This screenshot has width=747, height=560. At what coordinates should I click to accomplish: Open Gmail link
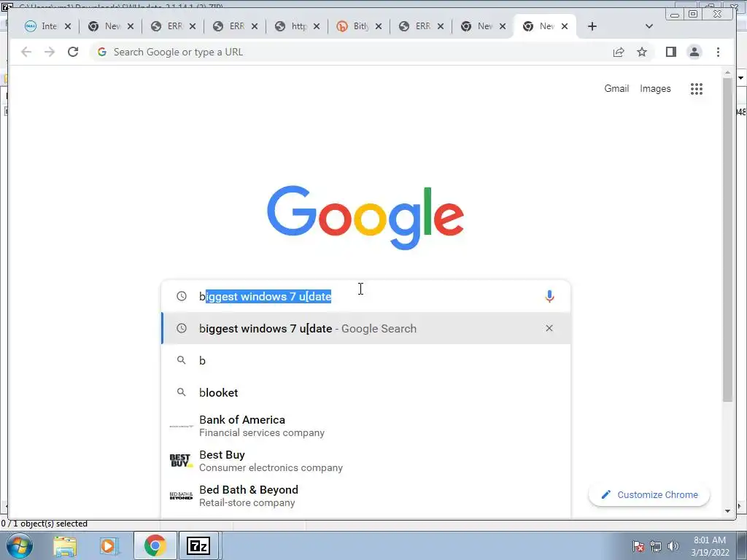tap(616, 88)
